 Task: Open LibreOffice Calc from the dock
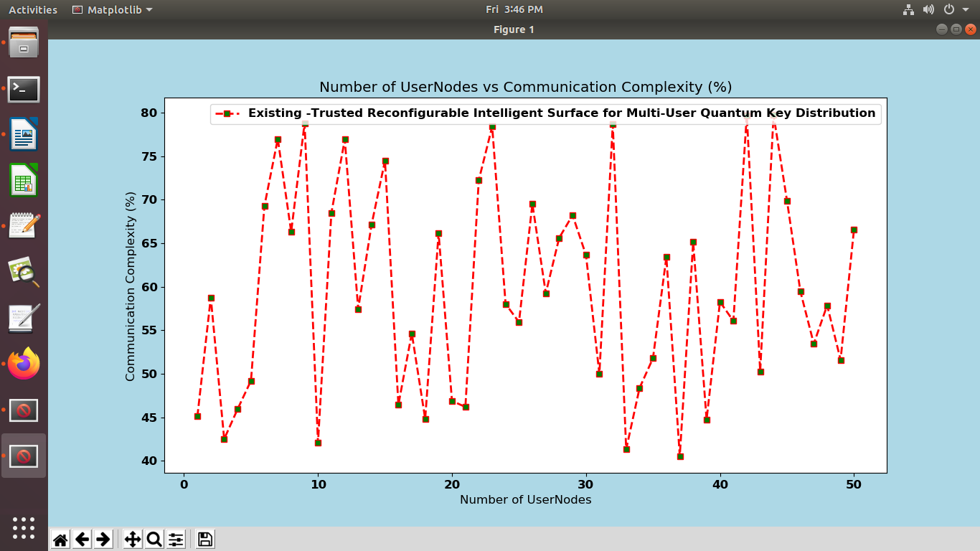pos(24,180)
